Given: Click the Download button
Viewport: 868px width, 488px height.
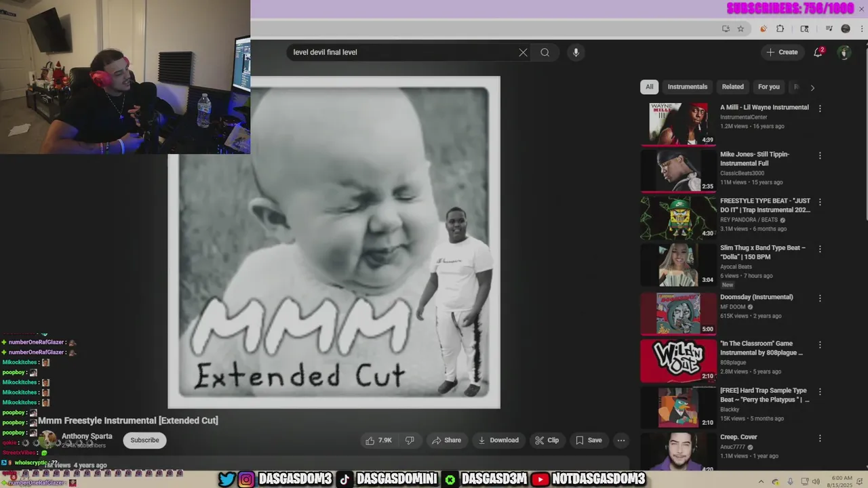Looking at the screenshot, I should pyautogui.click(x=498, y=440).
